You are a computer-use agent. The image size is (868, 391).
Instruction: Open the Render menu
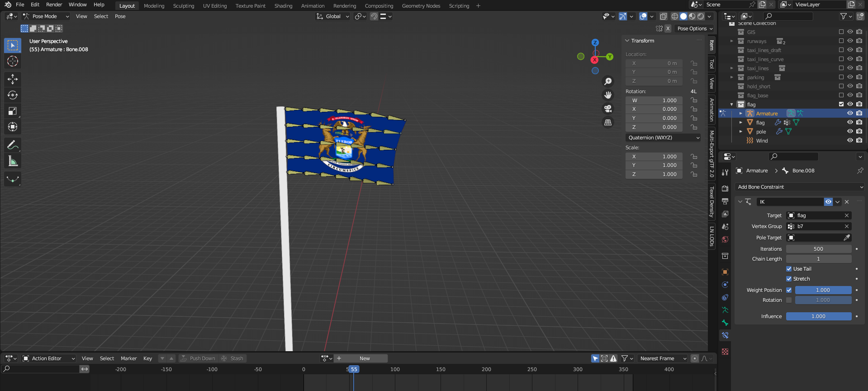(54, 5)
